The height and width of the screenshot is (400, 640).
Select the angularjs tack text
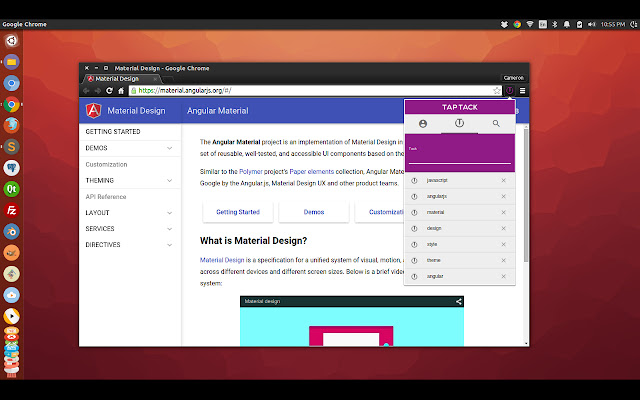(437, 196)
